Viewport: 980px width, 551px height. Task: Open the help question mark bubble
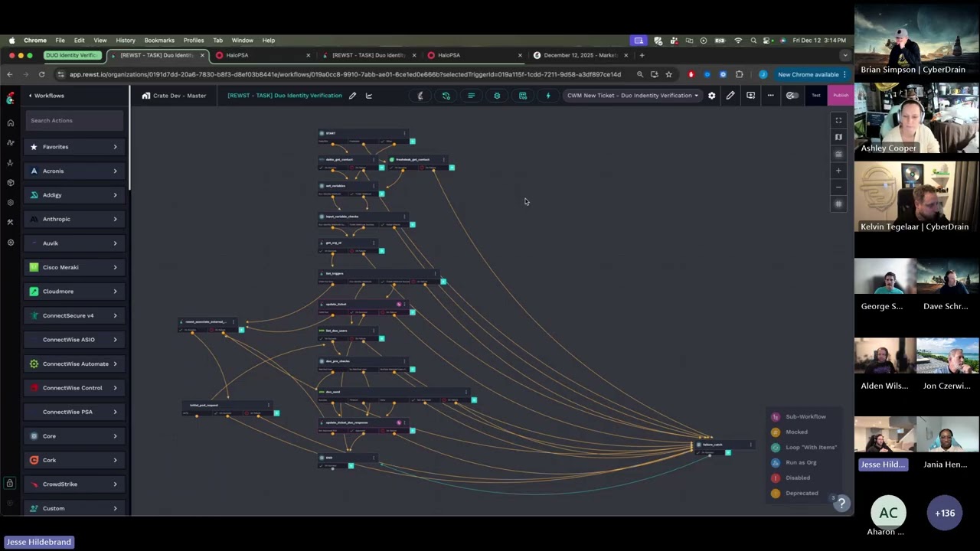tap(841, 503)
